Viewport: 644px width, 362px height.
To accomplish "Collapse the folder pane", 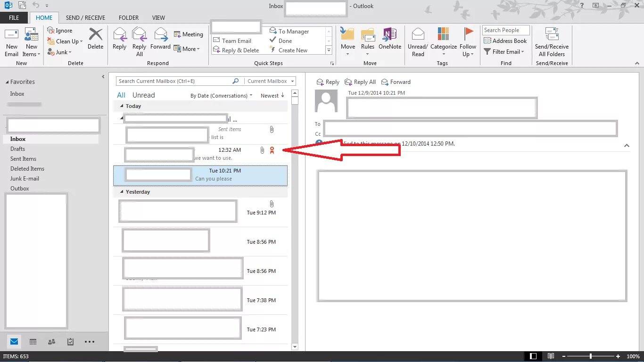I will (x=103, y=76).
